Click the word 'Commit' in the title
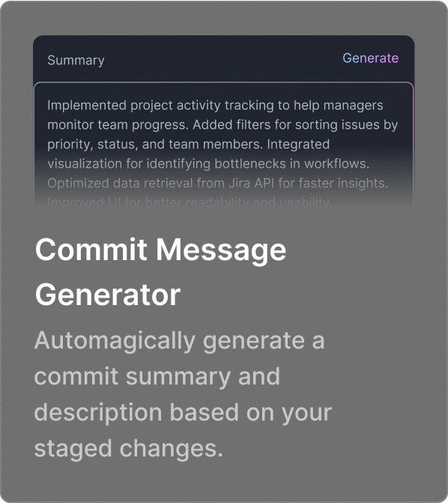 coord(91,250)
